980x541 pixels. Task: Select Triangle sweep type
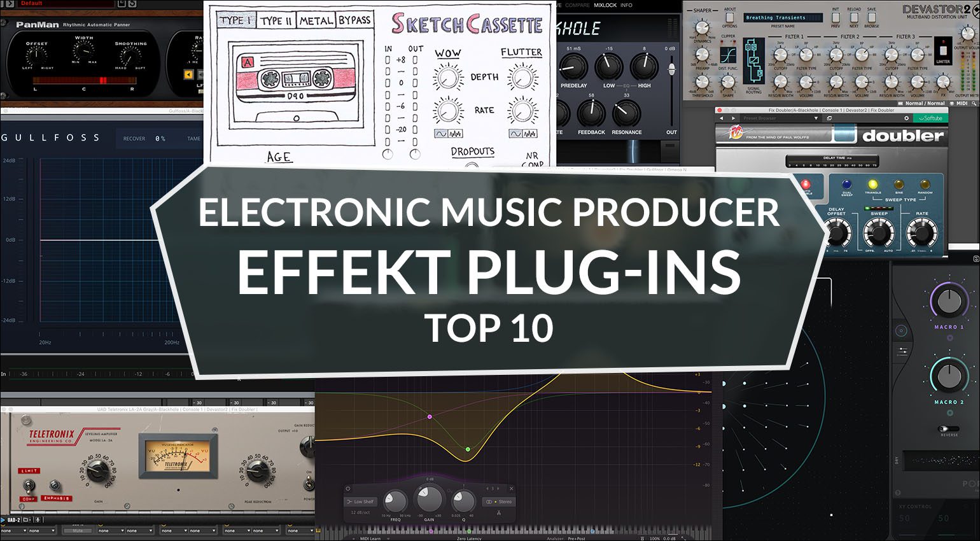point(873,185)
